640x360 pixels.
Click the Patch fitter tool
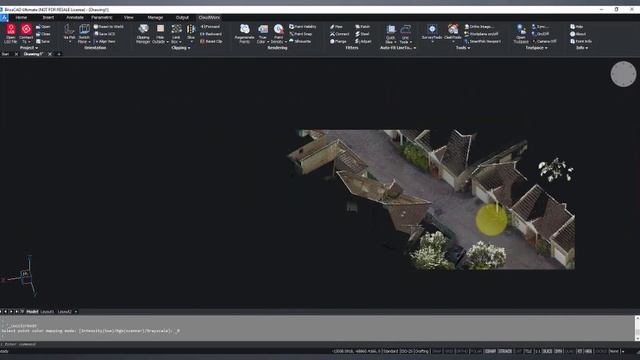(x=362, y=27)
